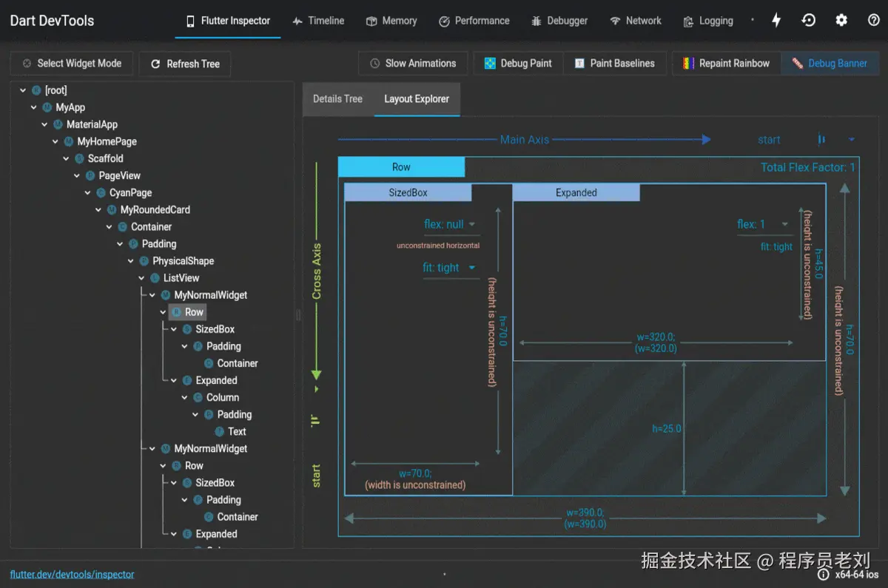Select the Layout Explorer tab

417,99
